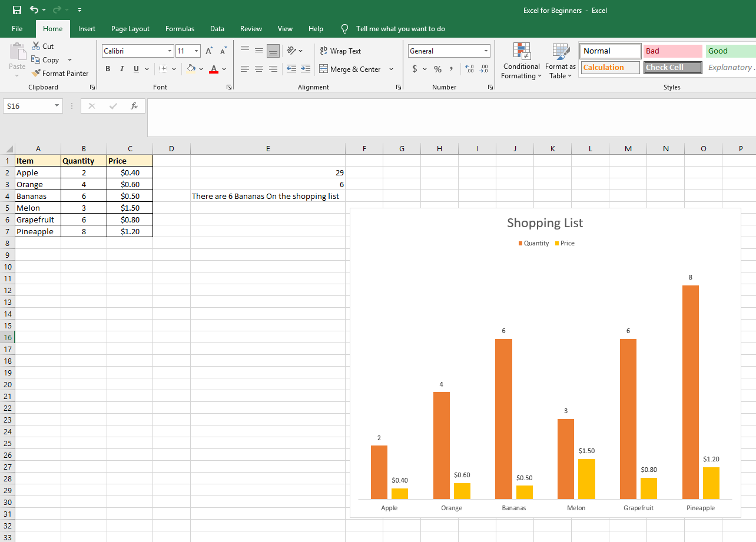Click the Copy icon

coord(36,59)
